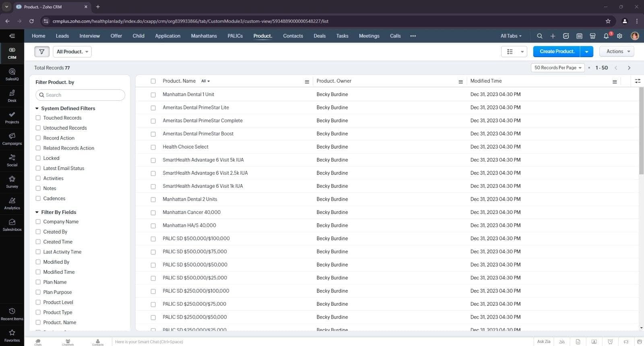Check the Touched Records filter
This screenshot has width=644, height=346.
pos(38,118)
